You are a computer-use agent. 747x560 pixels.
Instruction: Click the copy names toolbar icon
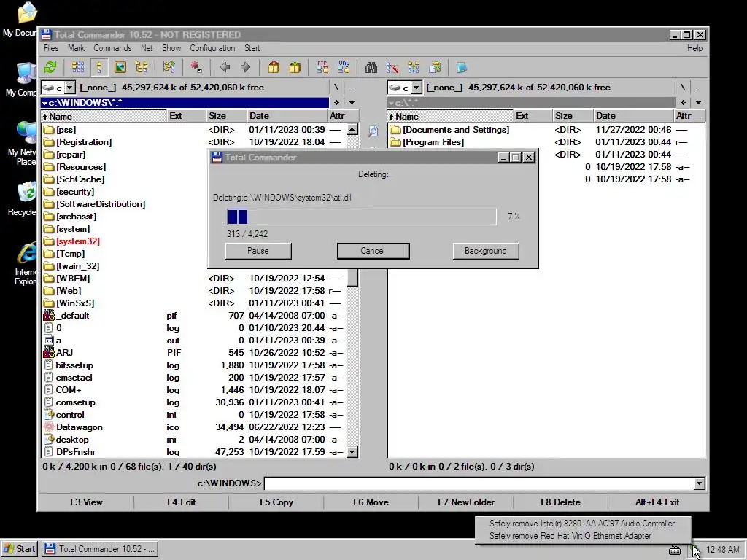[x=435, y=68]
